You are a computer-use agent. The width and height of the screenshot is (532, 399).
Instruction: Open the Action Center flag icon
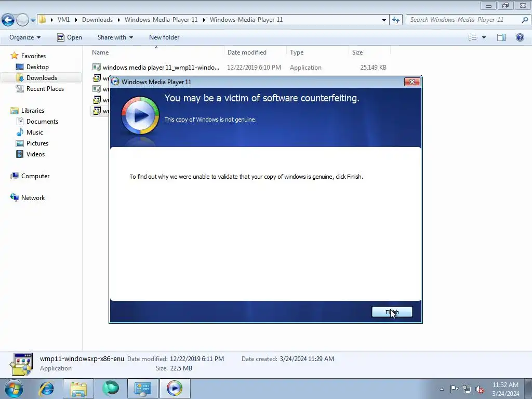pos(454,389)
